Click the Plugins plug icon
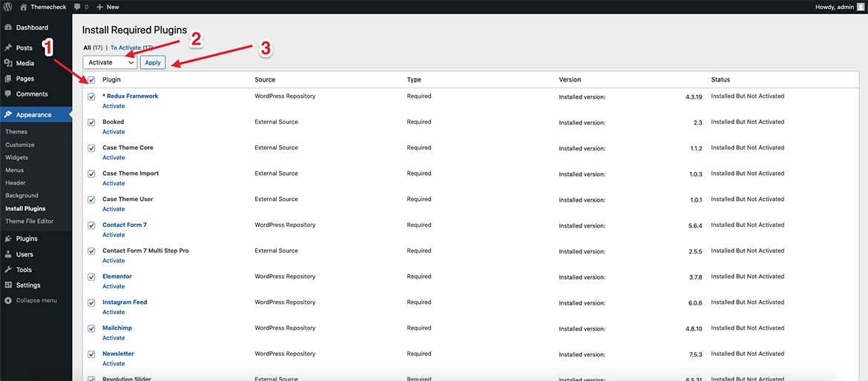The width and height of the screenshot is (868, 381). tap(8, 239)
